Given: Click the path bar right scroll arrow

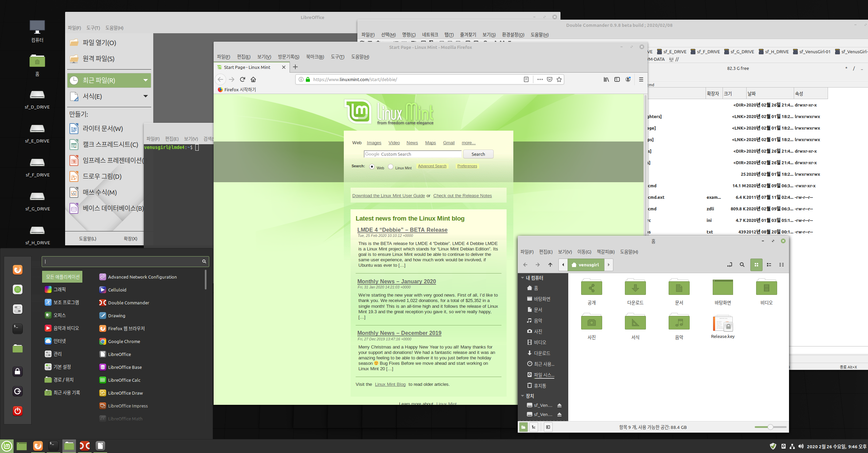Looking at the screenshot, I should 609,265.
